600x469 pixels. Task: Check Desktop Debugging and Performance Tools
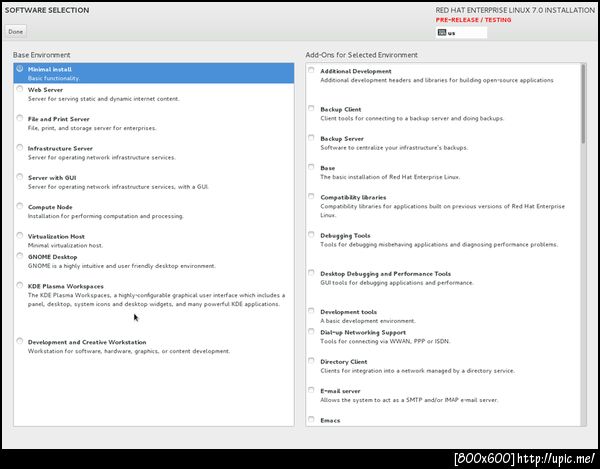click(x=311, y=273)
